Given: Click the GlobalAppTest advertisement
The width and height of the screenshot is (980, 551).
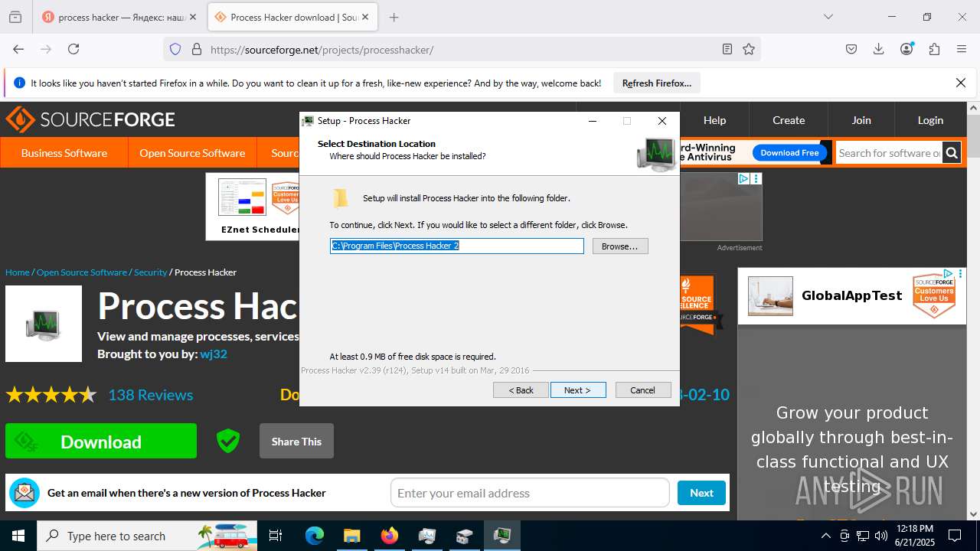Looking at the screenshot, I should [x=852, y=296].
